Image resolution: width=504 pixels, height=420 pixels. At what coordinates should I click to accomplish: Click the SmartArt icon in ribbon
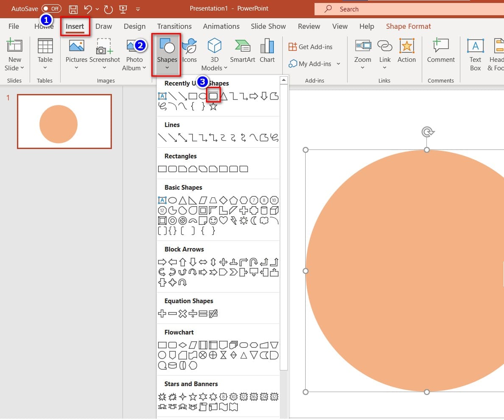click(242, 47)
